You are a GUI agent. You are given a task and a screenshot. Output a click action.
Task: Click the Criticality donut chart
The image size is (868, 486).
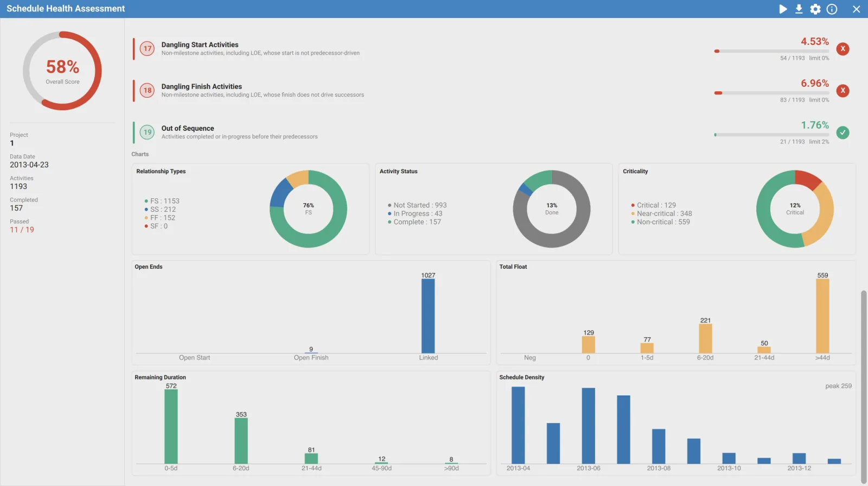795,209
